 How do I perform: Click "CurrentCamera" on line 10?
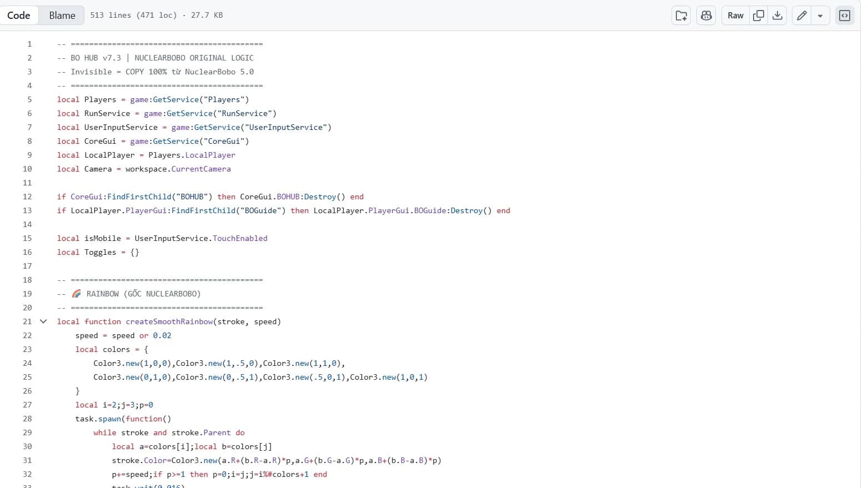pos(201,169)
